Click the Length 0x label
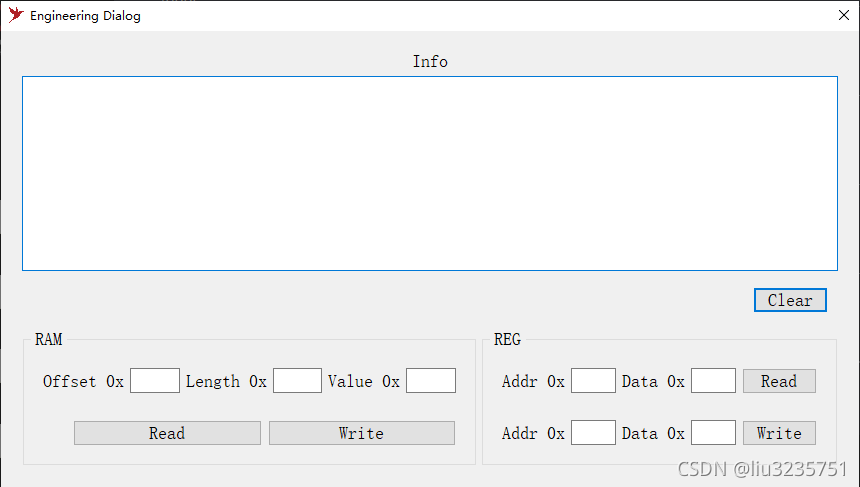 pos(226,381)
